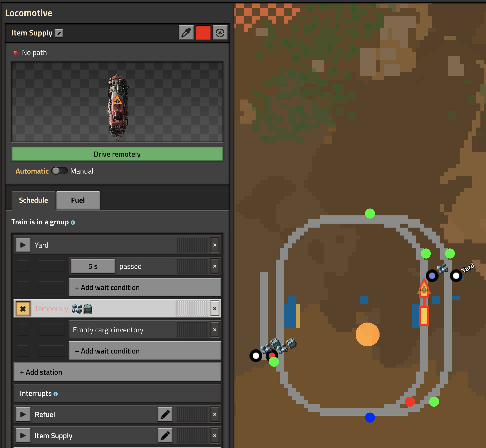Select the Temporary stop row label
This screenshot has width=486, height=448.
(x=63, y=309)
